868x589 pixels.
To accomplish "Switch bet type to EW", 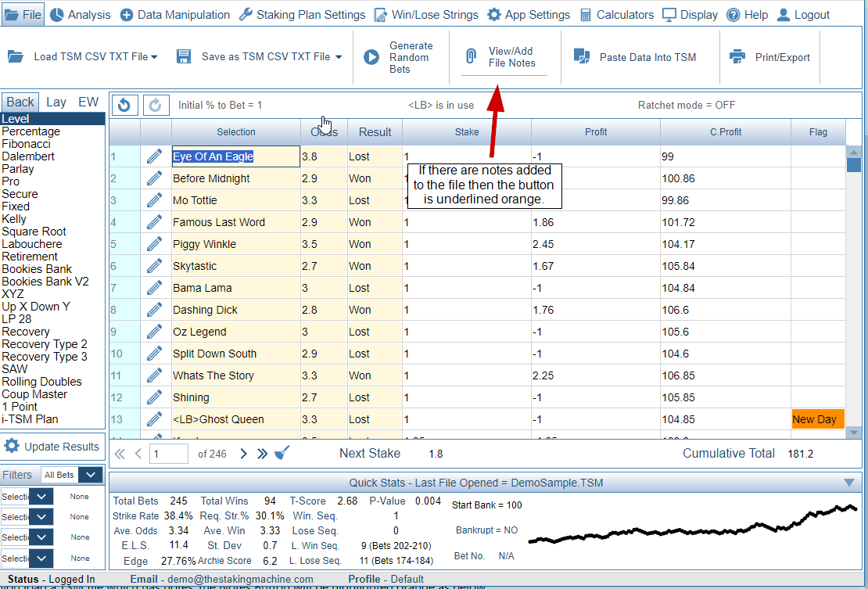I will [x=88, y=102].
